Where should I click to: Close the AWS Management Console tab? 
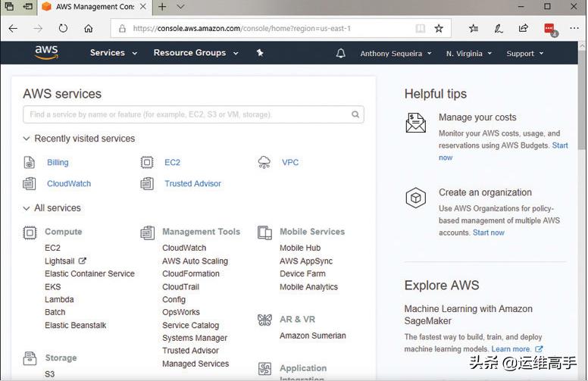click(143, 7)
